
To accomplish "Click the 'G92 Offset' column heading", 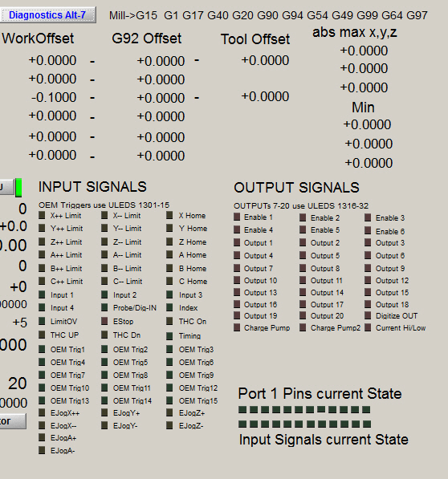I will coord(147,39).
